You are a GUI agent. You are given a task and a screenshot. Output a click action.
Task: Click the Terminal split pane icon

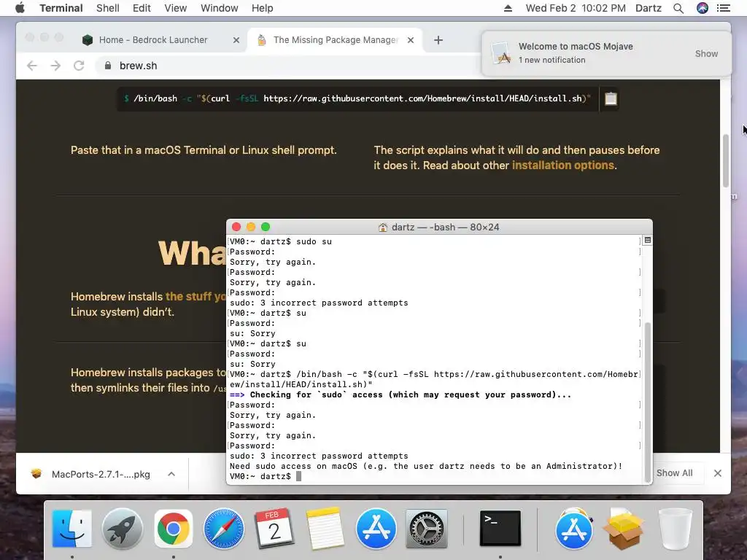648,241
